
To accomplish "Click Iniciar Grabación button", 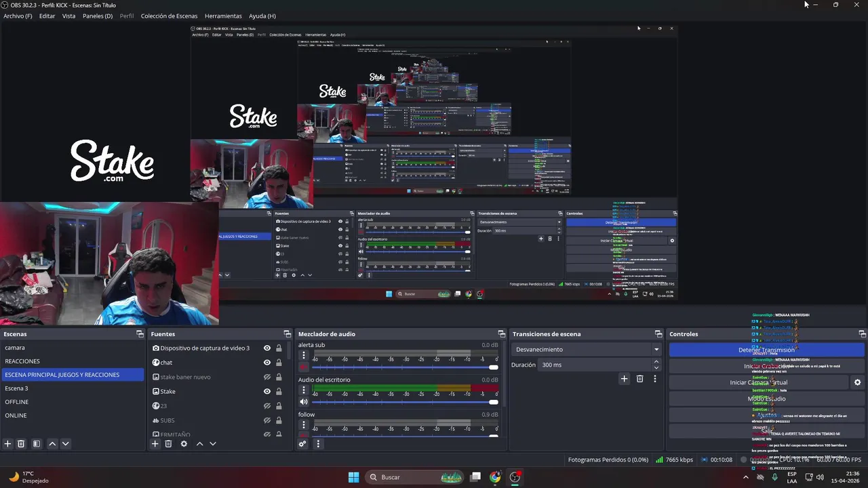I will (x=766, y=366).
